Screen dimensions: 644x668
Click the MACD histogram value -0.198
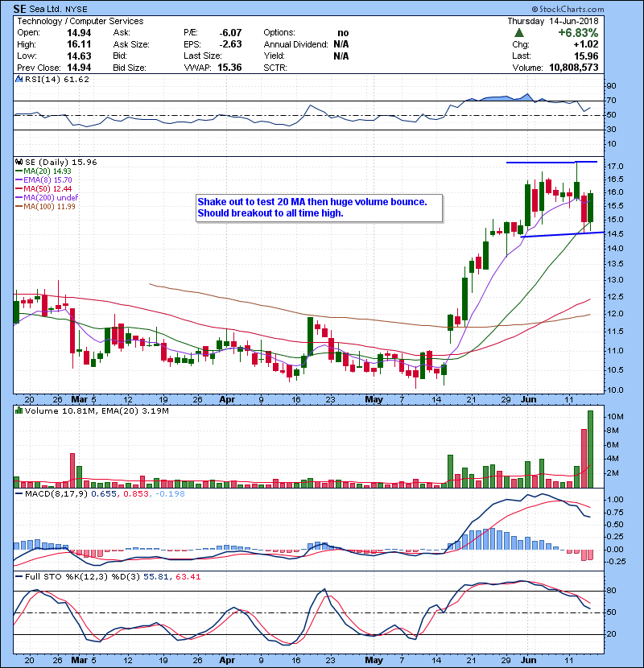pos(171,494)
